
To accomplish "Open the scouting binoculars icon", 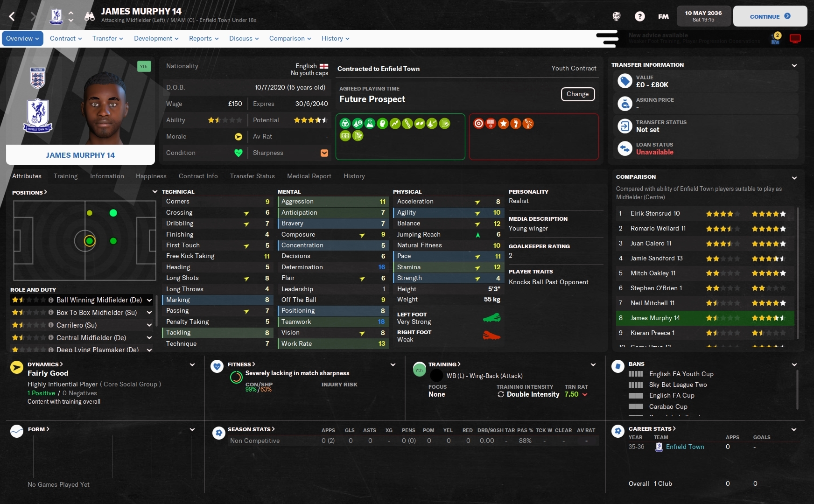I will tap(90, 17).
